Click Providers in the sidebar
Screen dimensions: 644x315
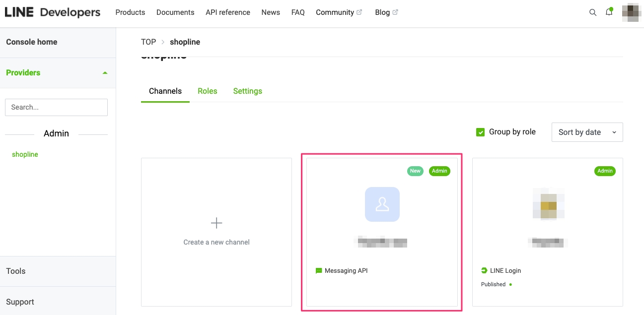pos(23,73)
